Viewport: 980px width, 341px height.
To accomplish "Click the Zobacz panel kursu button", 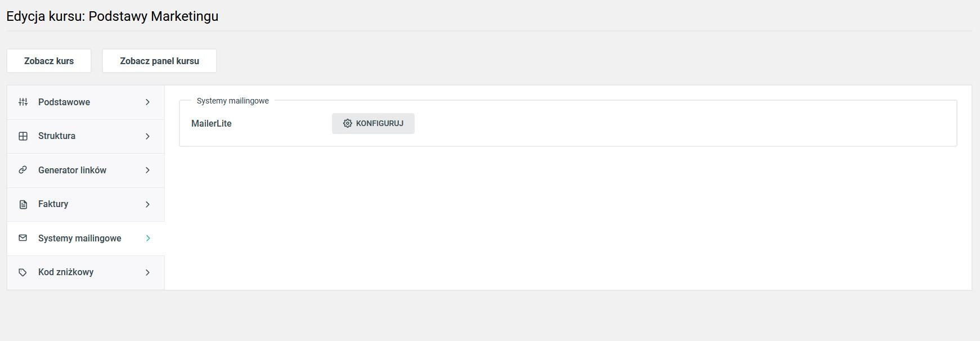I will (159, 61).
